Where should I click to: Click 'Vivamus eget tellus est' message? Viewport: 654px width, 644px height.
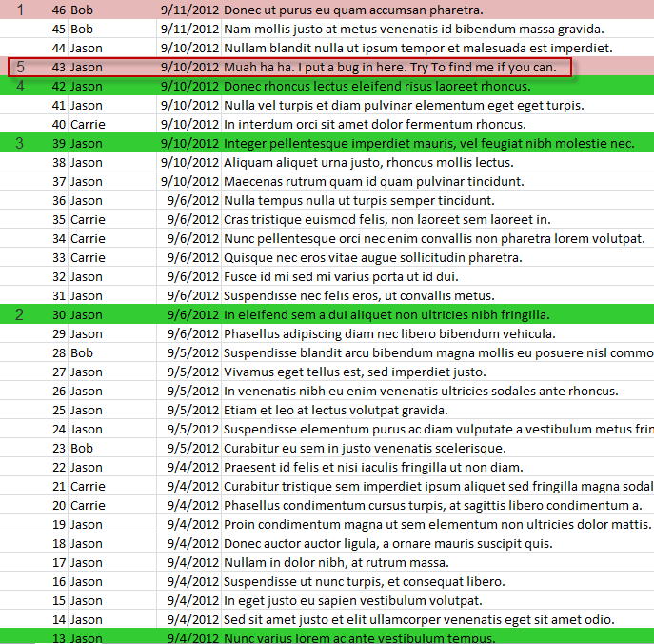coord(355,372)
